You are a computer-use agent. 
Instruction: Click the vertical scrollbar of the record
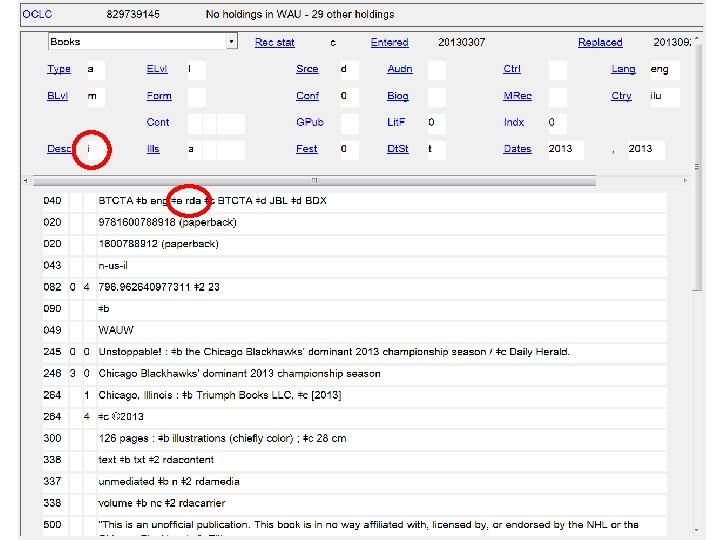pyautogui.click(x=697, y=165)
